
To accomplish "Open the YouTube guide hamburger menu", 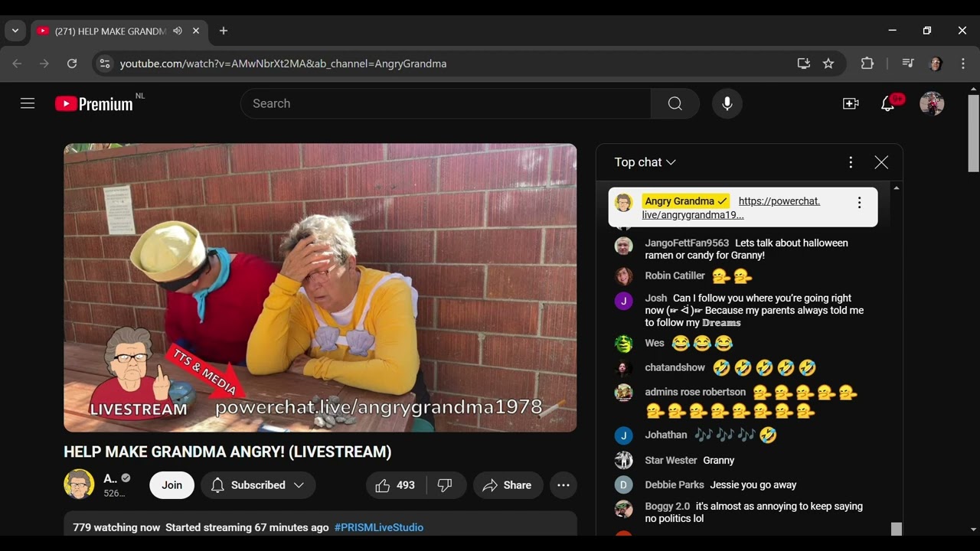I will coord(28,103).
